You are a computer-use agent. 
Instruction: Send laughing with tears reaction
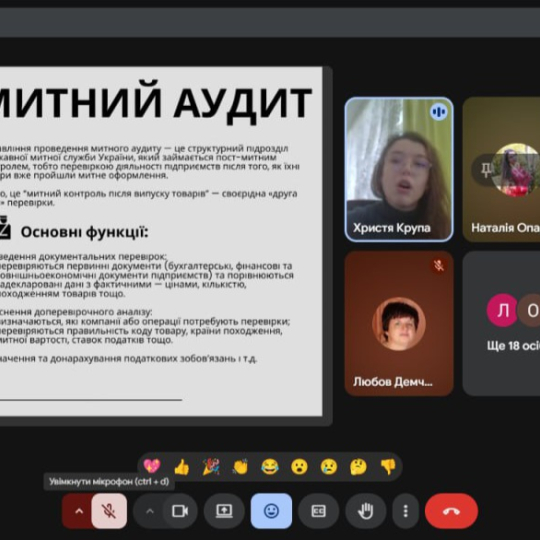coord(270,467)
